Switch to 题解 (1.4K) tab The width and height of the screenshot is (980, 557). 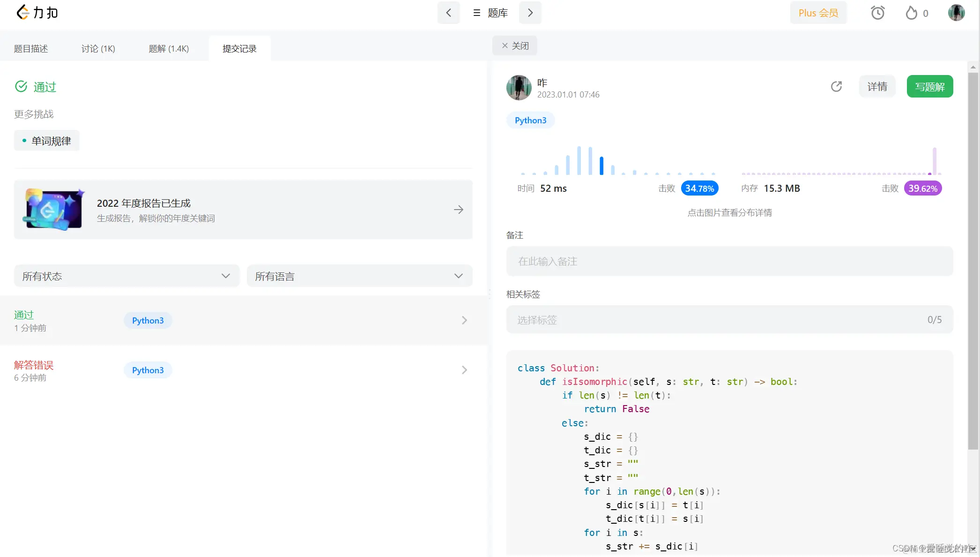click(x=169, y=49)
